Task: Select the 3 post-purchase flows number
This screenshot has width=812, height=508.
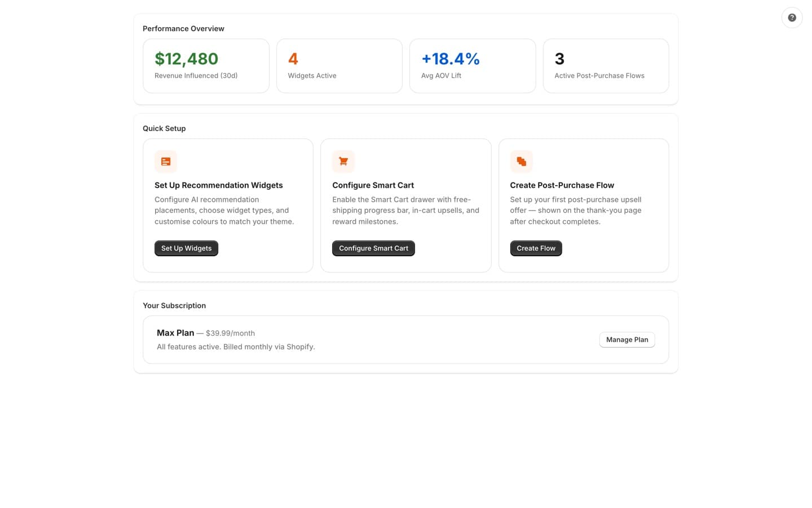Action: click(x=559, y=59)
